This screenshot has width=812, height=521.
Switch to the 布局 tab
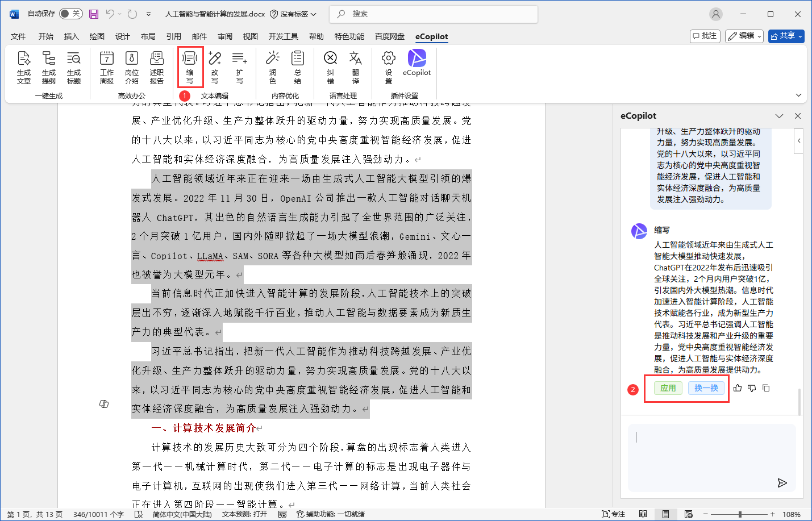[x=148, y=36]
